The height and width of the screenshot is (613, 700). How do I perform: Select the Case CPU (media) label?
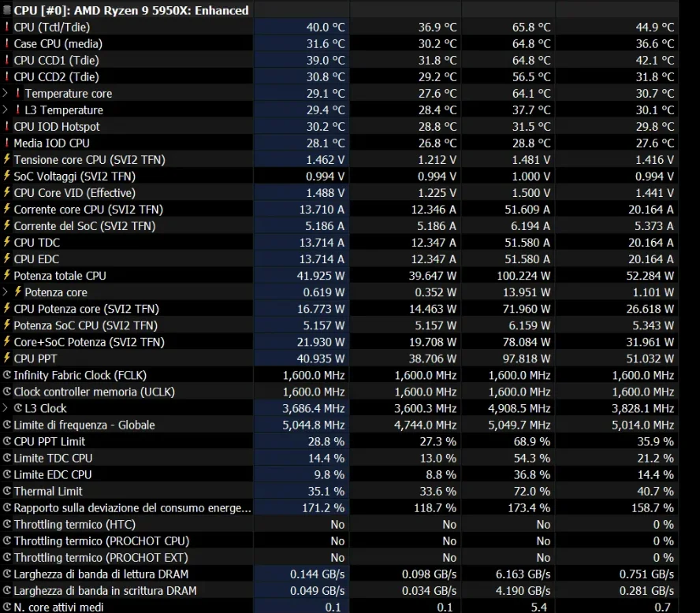pos(58,43)
